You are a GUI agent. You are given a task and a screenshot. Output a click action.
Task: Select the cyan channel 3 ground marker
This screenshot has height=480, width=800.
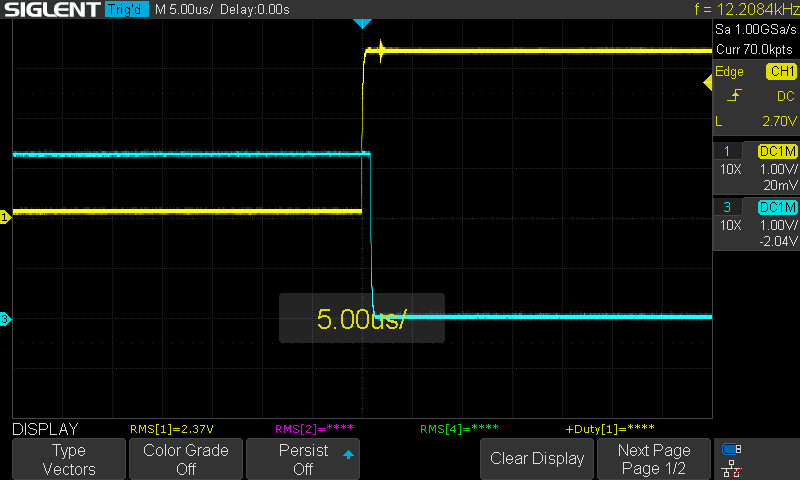[5, 320]
